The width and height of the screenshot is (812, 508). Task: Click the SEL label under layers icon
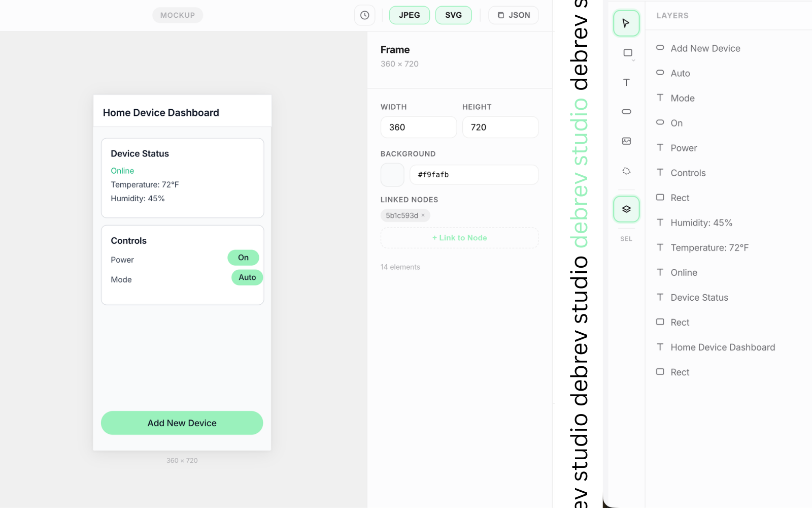pos(626,239)
